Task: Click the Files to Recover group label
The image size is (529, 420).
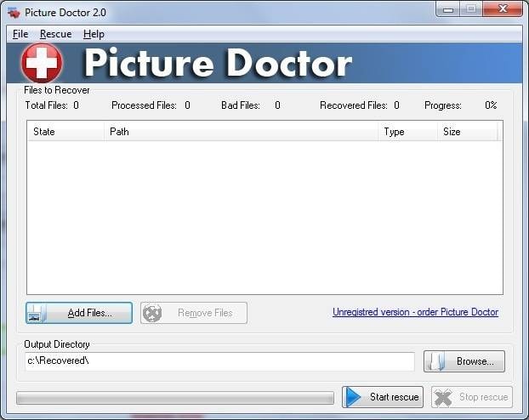Action: pos(57,90)
